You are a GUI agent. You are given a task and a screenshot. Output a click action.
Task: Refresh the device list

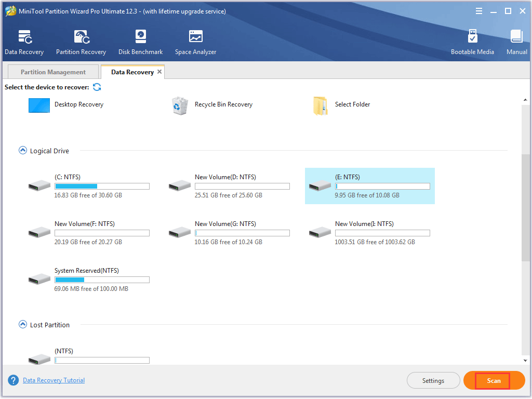tap(97, 87)
